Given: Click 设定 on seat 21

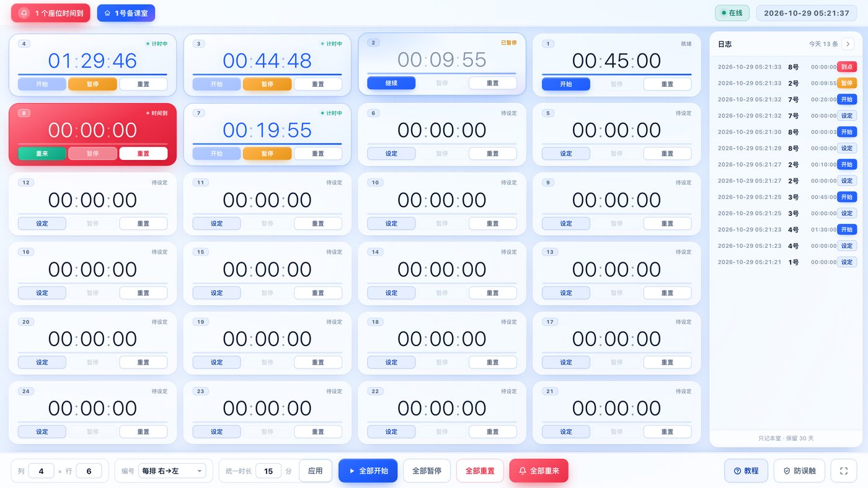Looking at the screenshot, I should [566, 432].
